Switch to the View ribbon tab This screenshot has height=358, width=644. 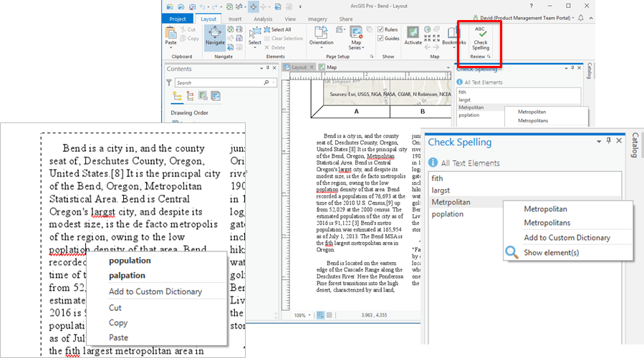[x=290, y=19]
